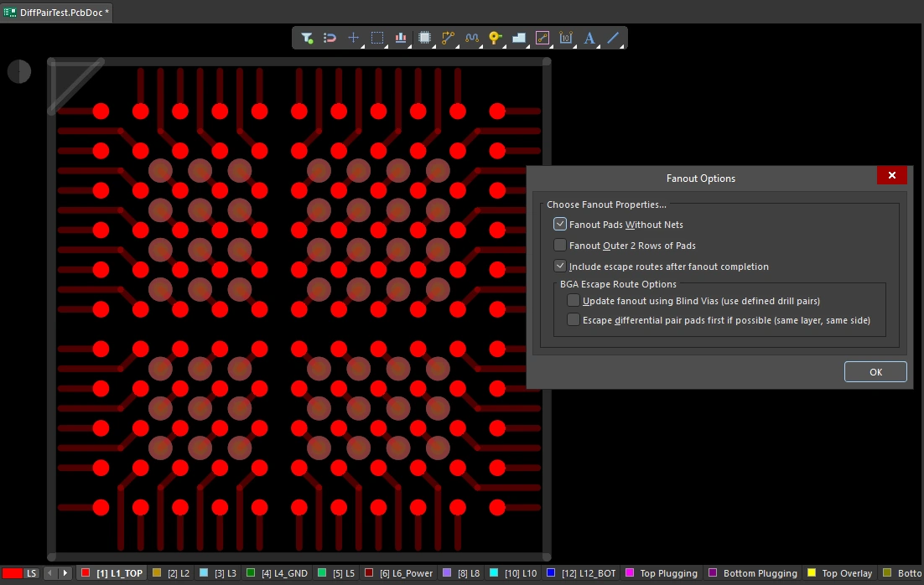This screenshot has height=585, width=924.
Task: Select the differential pair routing tool
Action: [x=471, y=38]
